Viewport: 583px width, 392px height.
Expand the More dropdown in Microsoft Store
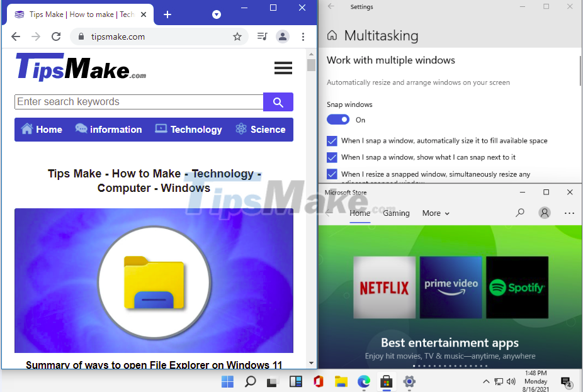(436, 213)
